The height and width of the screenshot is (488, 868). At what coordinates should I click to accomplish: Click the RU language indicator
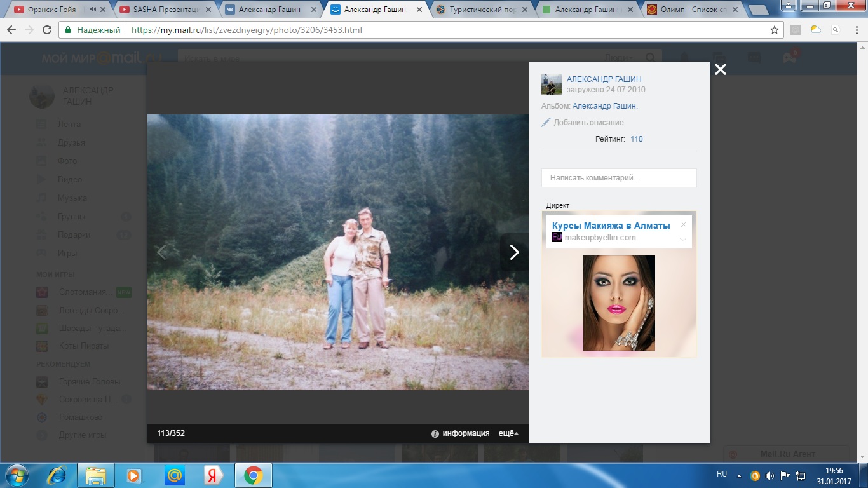pyautogui.click(x=722, y=474)
